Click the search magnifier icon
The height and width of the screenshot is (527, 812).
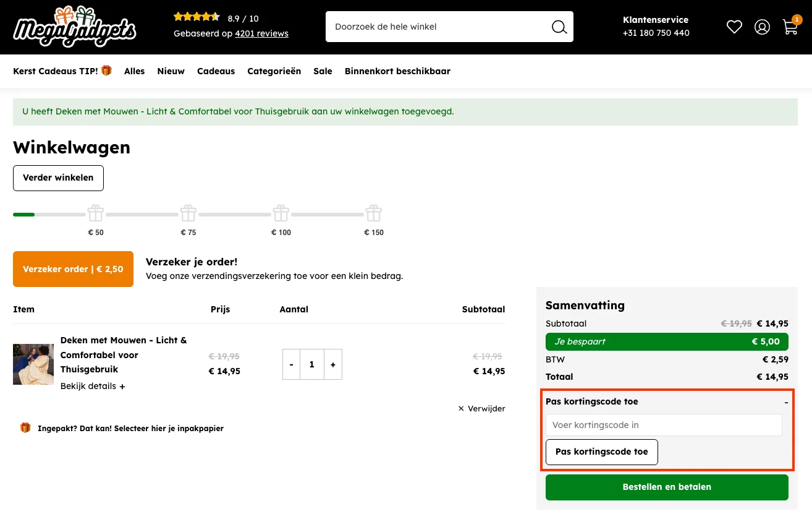click(559, 27)
